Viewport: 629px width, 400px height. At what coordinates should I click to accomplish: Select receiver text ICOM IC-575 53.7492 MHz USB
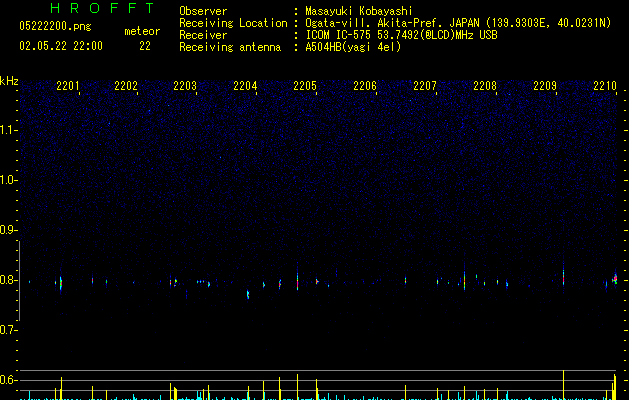point(401,35)
